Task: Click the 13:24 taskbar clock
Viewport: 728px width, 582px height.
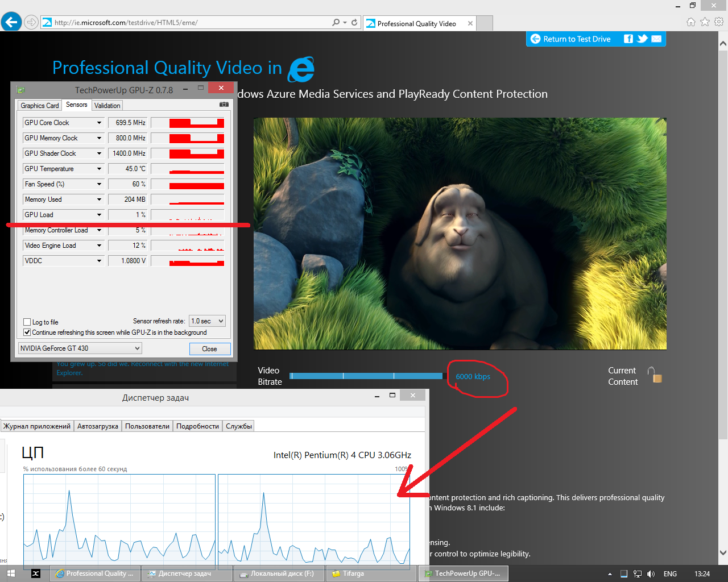Action: click(x=702, y=574)
